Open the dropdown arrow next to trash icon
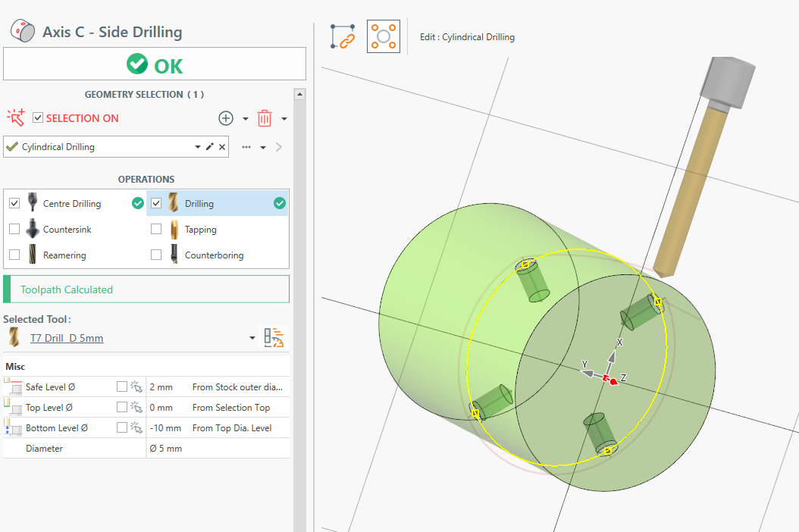This screenshot has width=799, height=532. (x=284, y=119)
